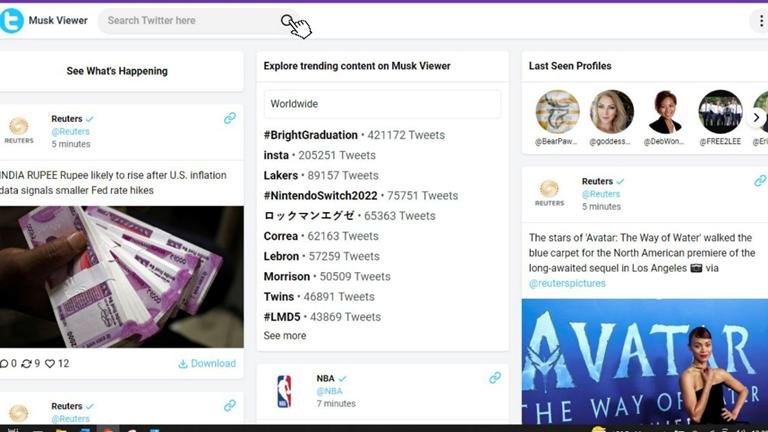Focus the Search Twitter here field
768x432 pixels.
click(x=190, y=20)
